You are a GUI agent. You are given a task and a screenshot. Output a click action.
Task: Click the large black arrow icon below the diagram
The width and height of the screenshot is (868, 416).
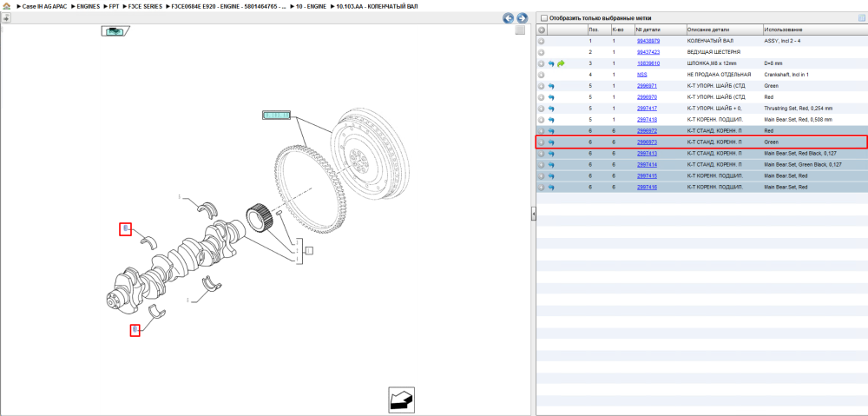click(x=401, y=400)
